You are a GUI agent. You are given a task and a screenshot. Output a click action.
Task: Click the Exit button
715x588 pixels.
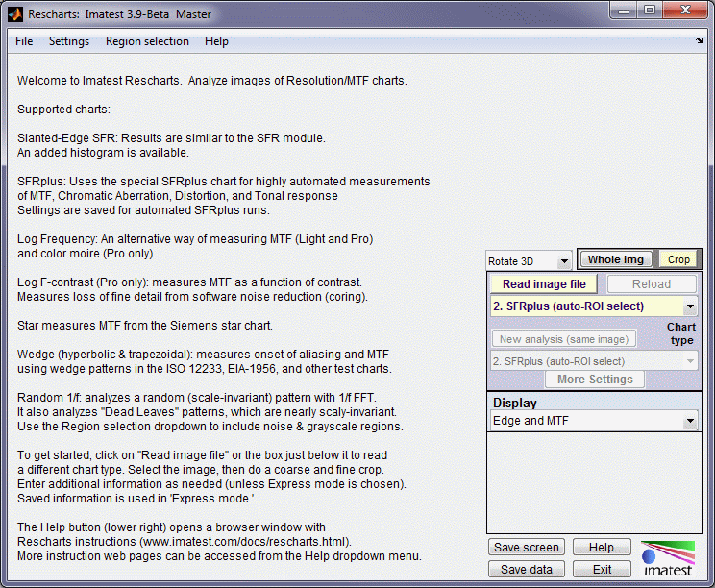click(x=602, y=570)
